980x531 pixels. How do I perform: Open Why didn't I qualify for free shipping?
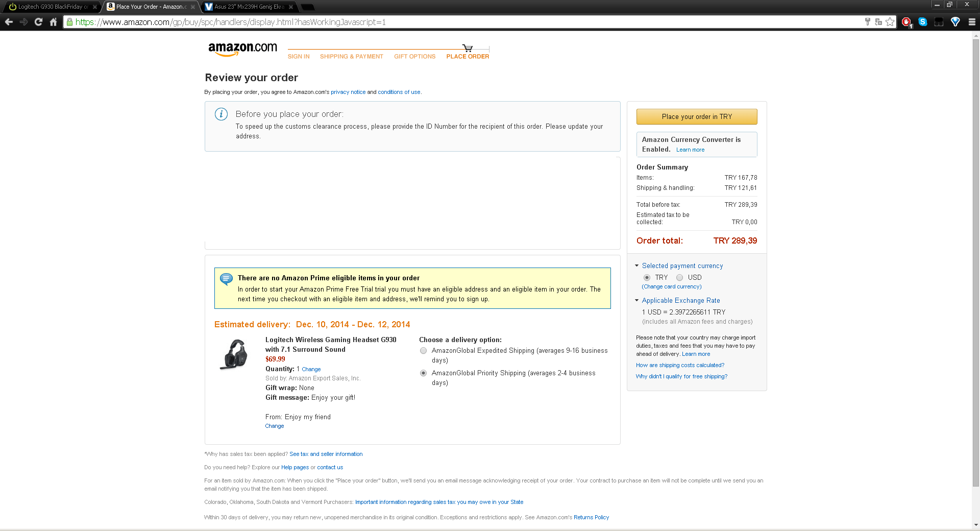pyautogui.click(x=681, y=377)
